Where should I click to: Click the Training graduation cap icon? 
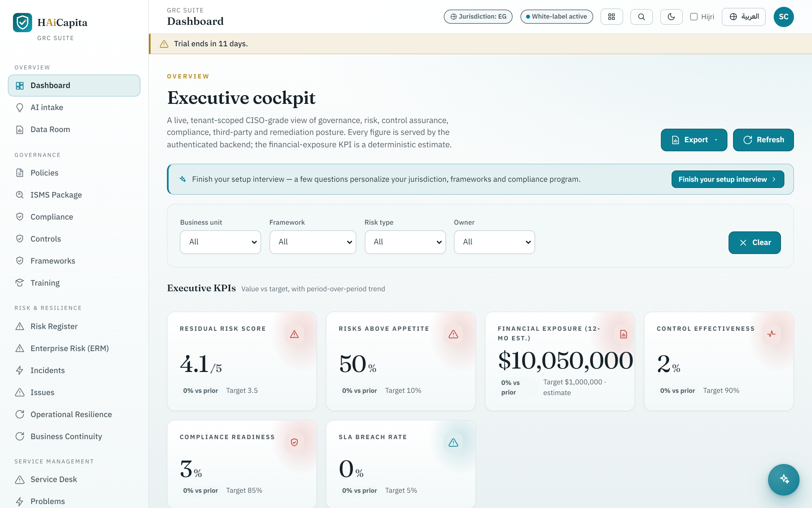tap(20, 283)
